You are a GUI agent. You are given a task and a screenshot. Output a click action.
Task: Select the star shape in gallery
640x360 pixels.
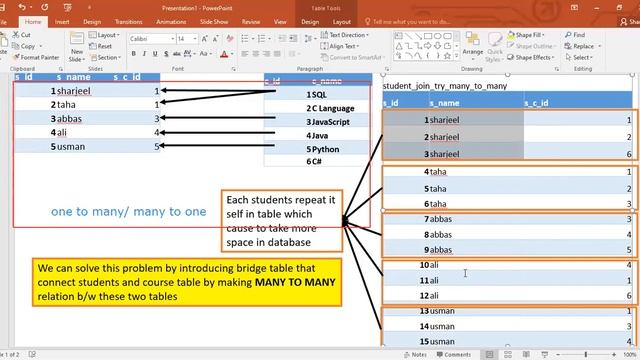[447, 56]
